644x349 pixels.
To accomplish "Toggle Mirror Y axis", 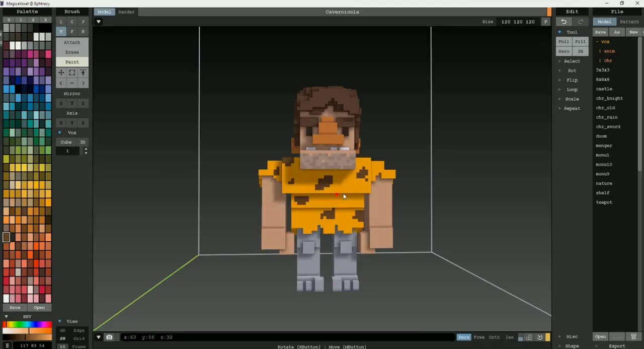I will click(x=72, y=103).
